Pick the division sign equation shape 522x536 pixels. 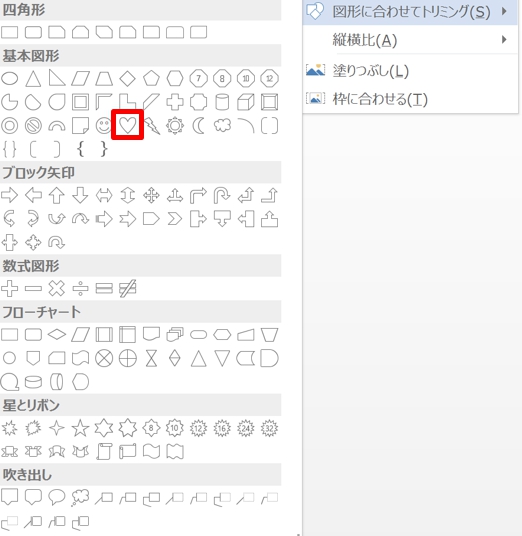coord(80,289)
